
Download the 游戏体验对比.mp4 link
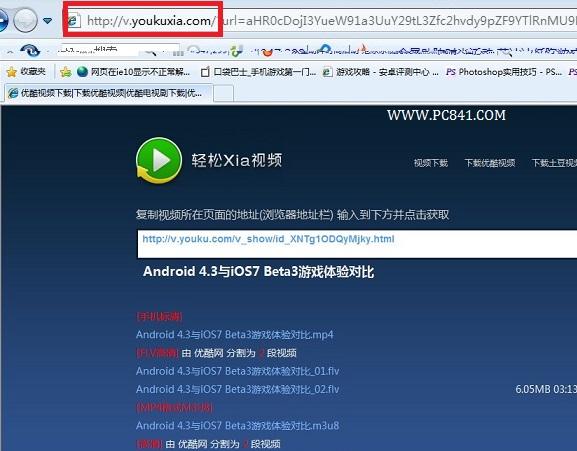(x=235, y=335)
